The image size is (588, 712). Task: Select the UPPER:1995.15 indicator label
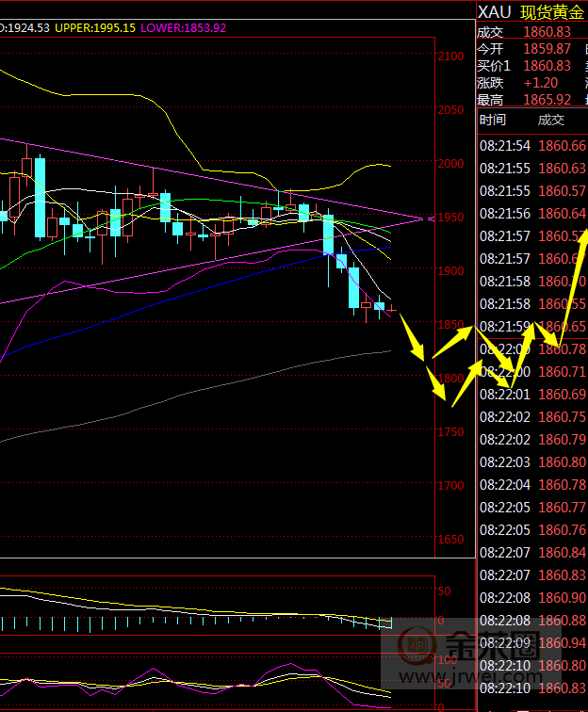(94, 28)
